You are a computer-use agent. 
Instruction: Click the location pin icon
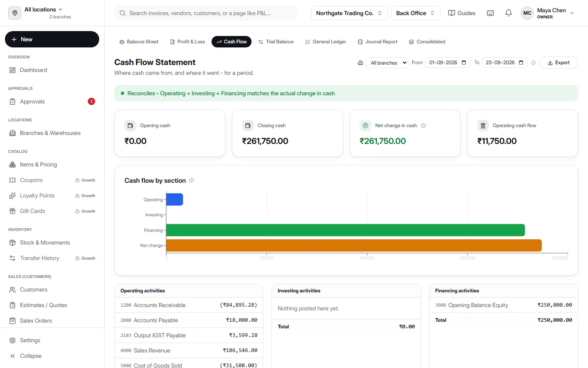point(15,13)
